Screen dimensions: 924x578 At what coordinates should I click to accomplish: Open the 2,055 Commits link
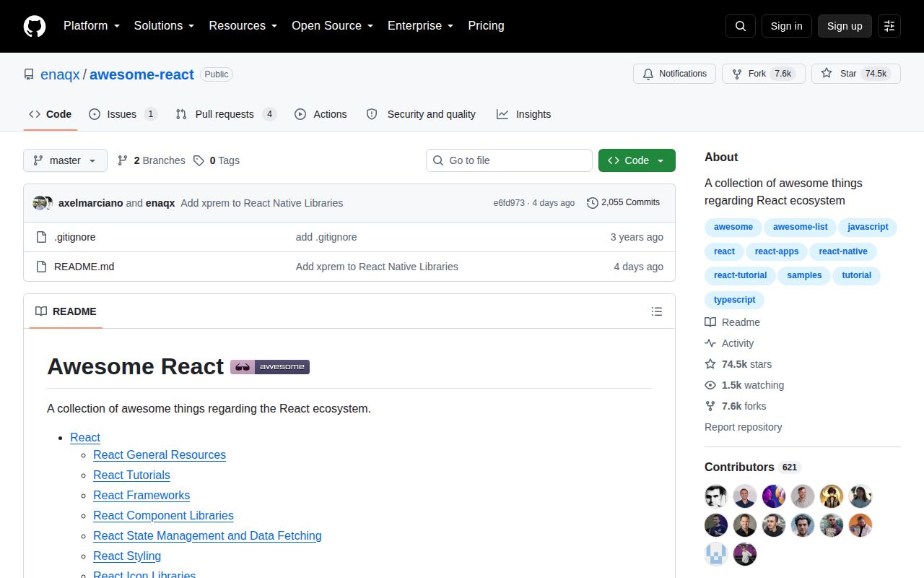624,203
